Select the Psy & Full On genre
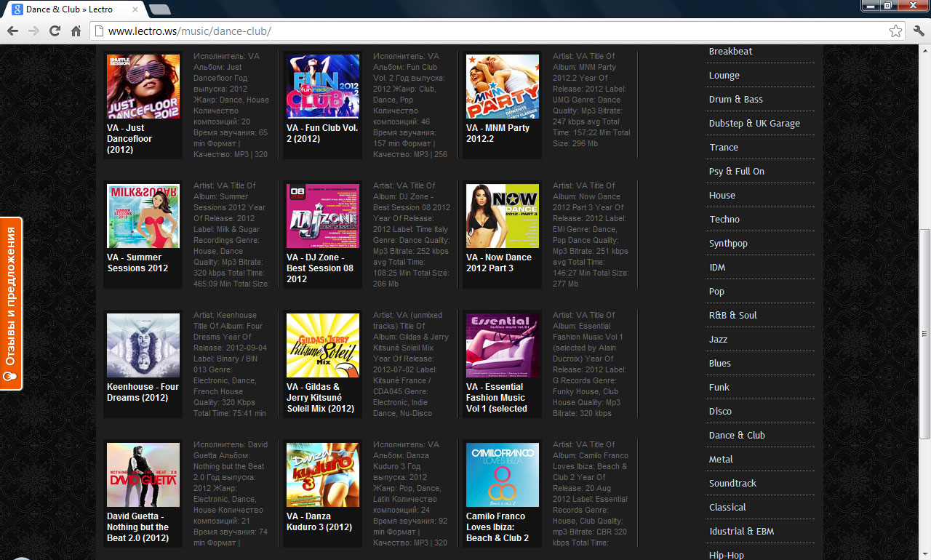The image size is (931, 560). [x=737, y=172]
